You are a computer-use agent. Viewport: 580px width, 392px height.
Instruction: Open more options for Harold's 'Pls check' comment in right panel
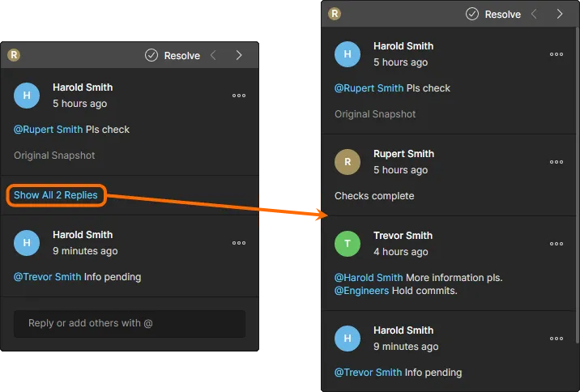pos(557,54)
